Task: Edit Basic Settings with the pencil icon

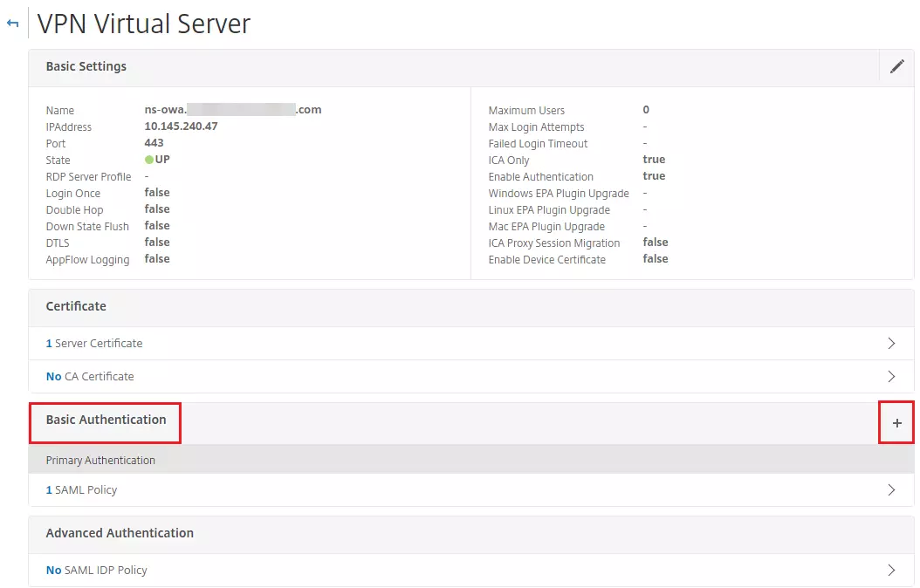Action: [897, 66]
